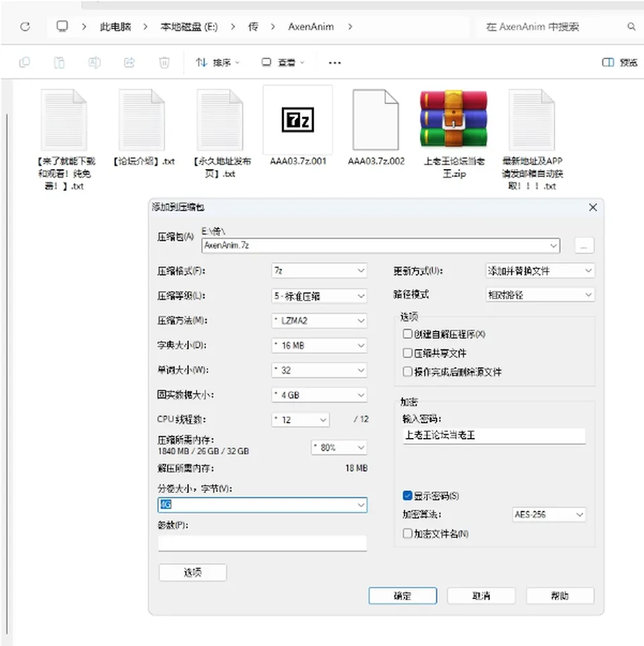Click 本地磁盘 (E:) in breadcrumb
Viewport: 644px width, 646px height.
point(189,27)
